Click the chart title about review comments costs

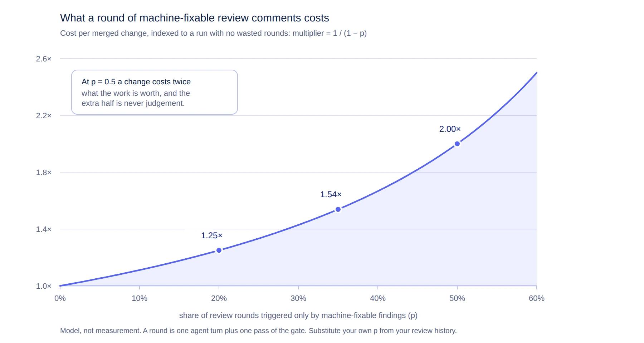[195, 18]
